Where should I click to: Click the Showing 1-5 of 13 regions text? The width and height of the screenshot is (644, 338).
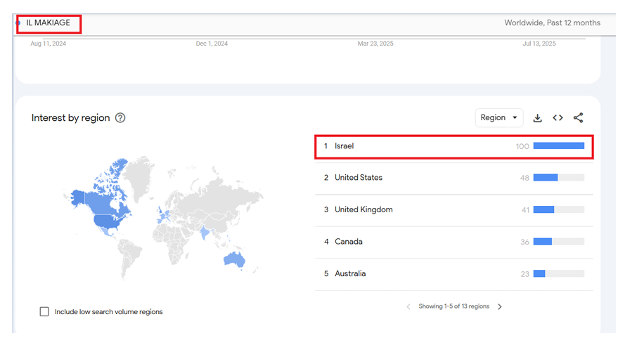[454, 306]
